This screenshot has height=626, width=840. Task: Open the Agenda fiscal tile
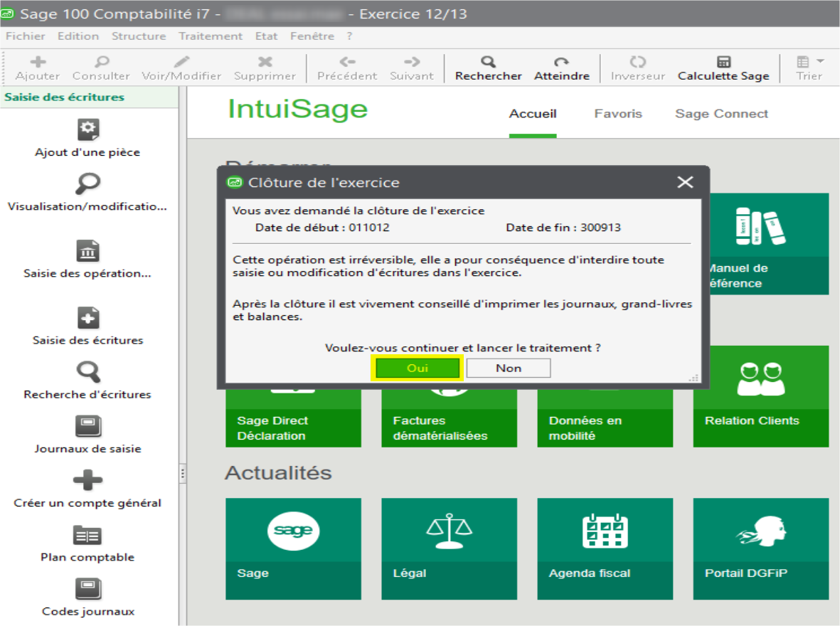click(x=605, y=548)
